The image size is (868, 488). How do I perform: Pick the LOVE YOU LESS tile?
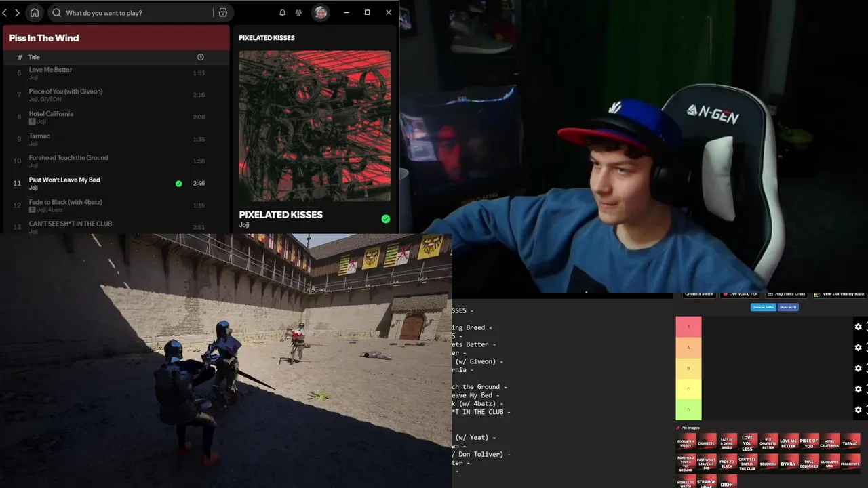tap(748, 442)
